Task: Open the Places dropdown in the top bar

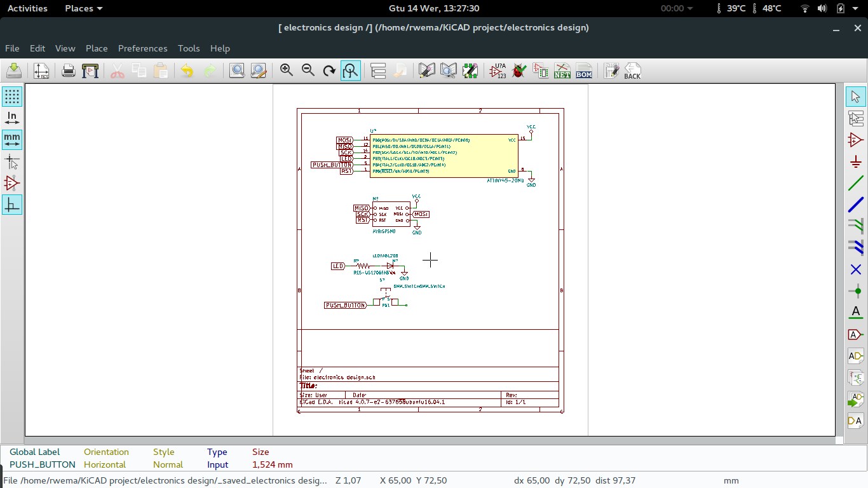Action: (79, 8)
